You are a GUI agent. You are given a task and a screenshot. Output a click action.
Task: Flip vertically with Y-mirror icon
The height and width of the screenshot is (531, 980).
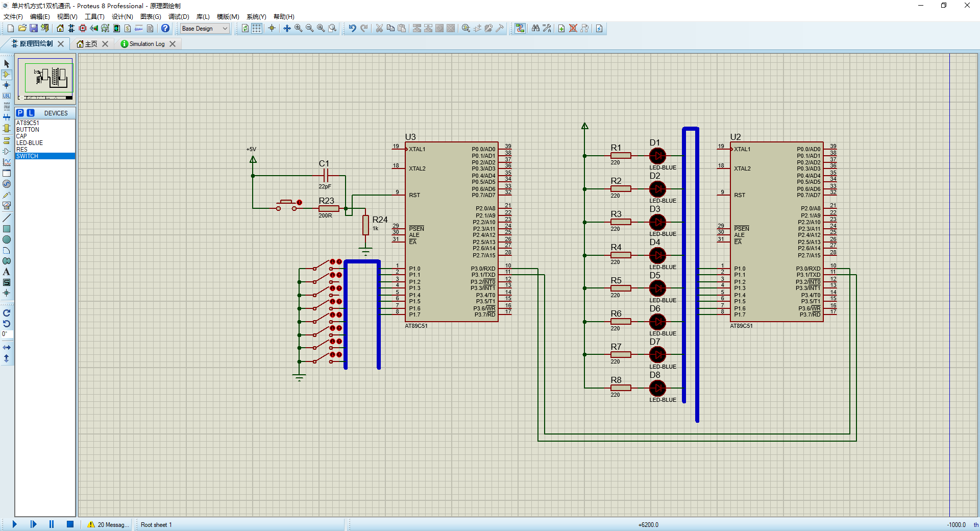pos(7,358)
